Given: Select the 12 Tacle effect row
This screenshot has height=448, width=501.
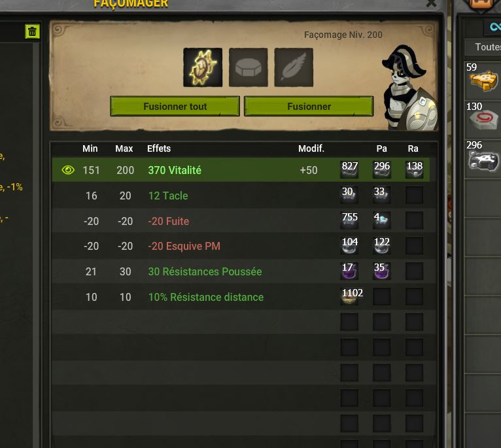Looking at the screenshot, I should coord(244,196).
